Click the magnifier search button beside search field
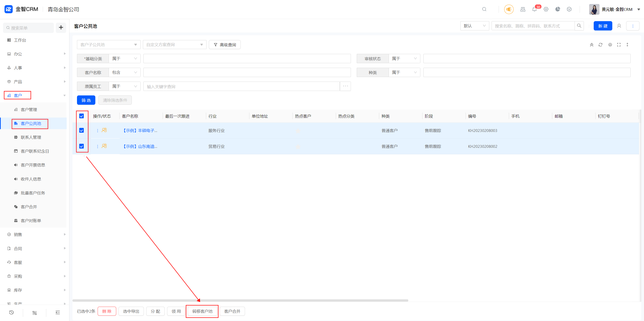The width and height of the screenshot is (644, 321). [x=579, y=26]
